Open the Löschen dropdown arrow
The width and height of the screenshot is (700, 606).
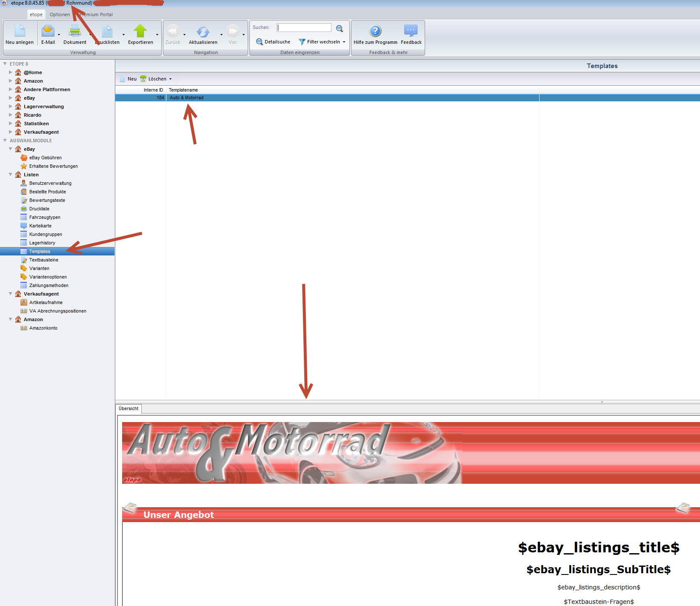point(170,79)
